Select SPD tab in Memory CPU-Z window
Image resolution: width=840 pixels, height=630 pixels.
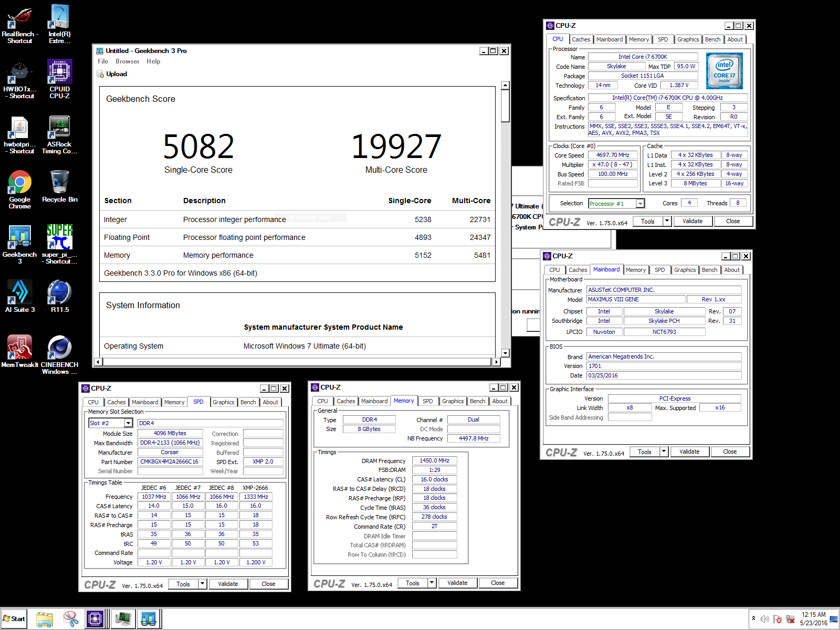point(428,401)
